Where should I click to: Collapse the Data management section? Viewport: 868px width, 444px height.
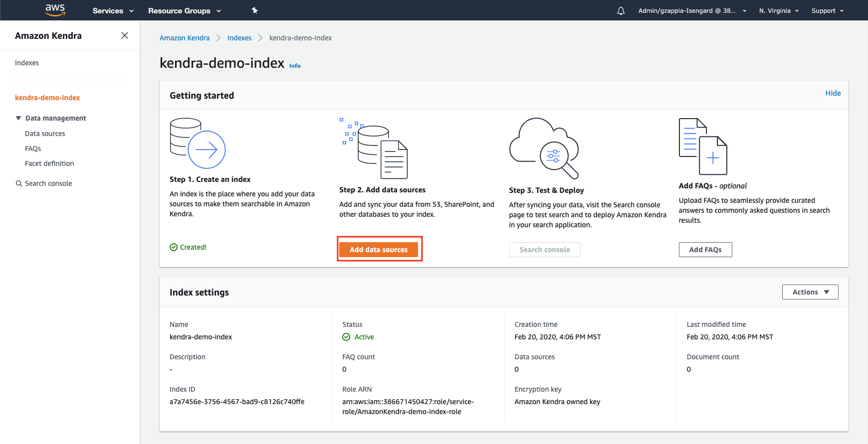(x=18, y=118)
